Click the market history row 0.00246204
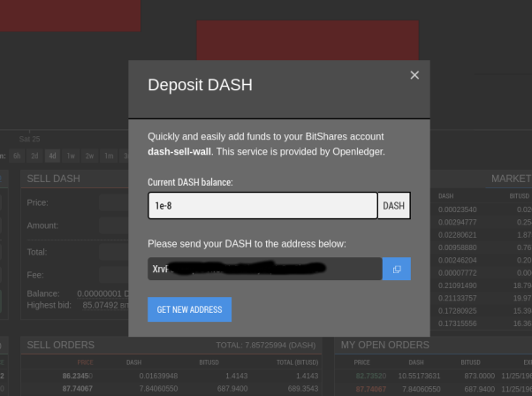This screenshot has height=396, width=532. tap(481, 260)
